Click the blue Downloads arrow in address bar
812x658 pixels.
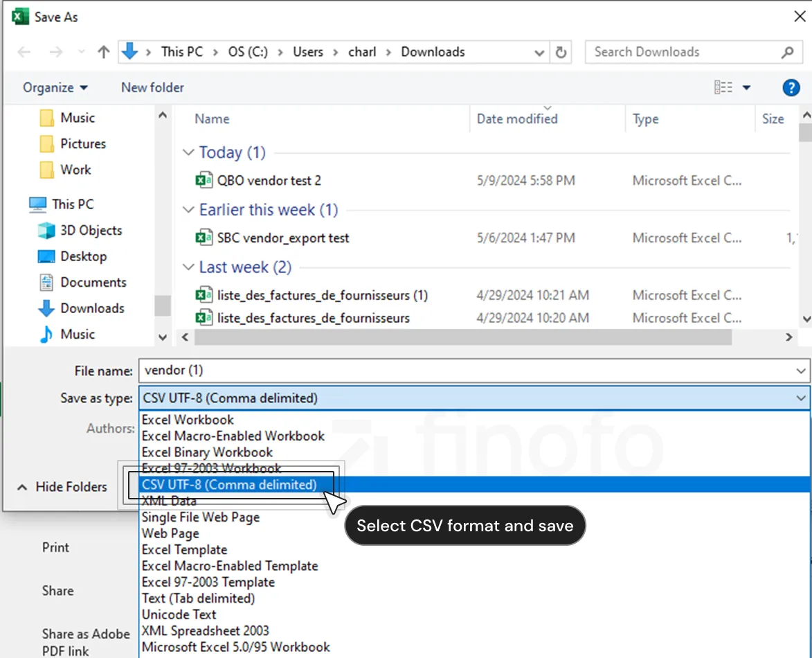[x=129, y=52]
